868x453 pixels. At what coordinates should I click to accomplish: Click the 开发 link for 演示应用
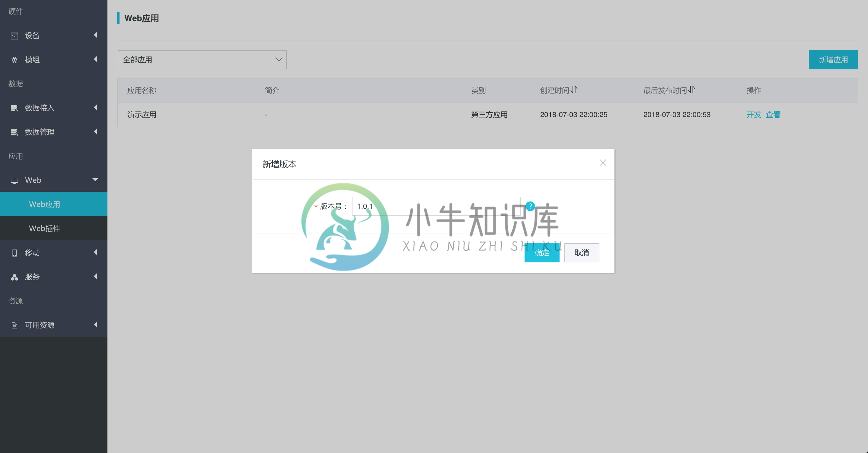[x=754, y=115]
